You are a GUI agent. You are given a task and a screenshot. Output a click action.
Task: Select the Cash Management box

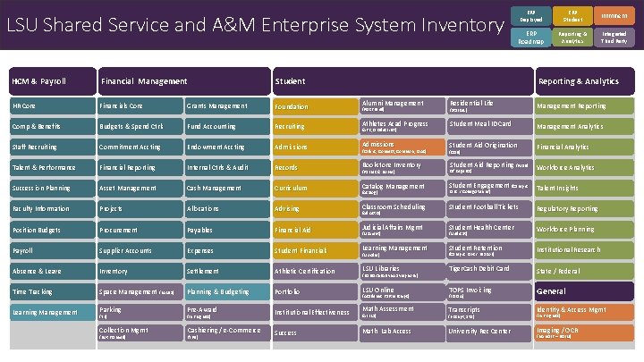[227, 189]
